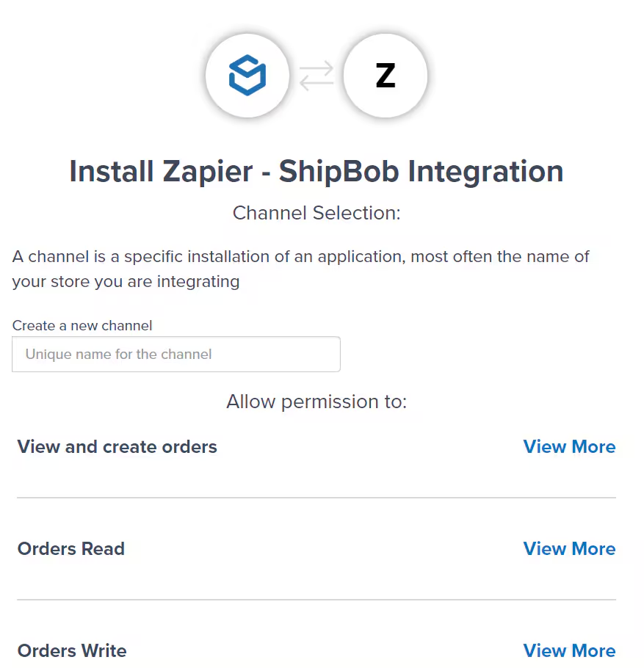644x668 pixels.
Task: Select the blue ShipBob box glyph
Action: [247, 75]
